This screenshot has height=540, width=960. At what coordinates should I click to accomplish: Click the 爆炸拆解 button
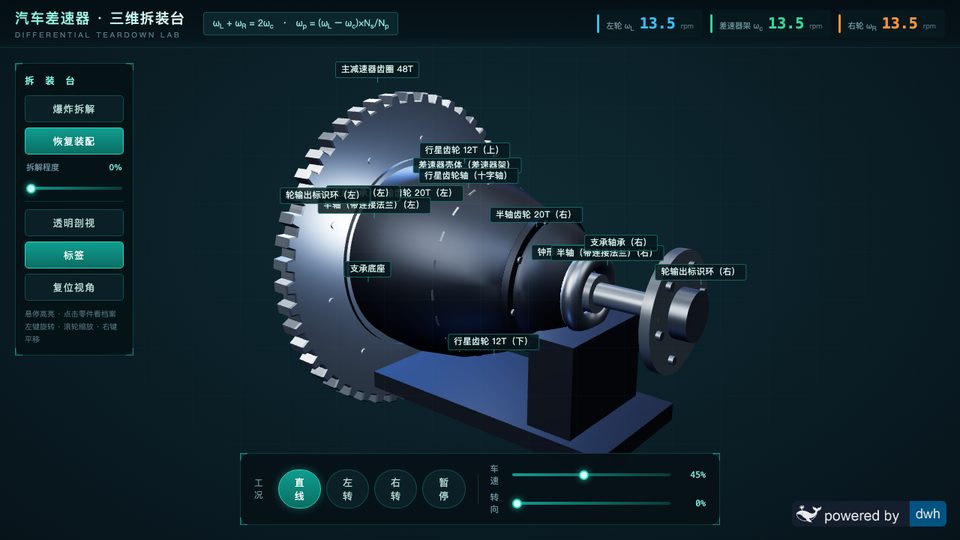74,109
